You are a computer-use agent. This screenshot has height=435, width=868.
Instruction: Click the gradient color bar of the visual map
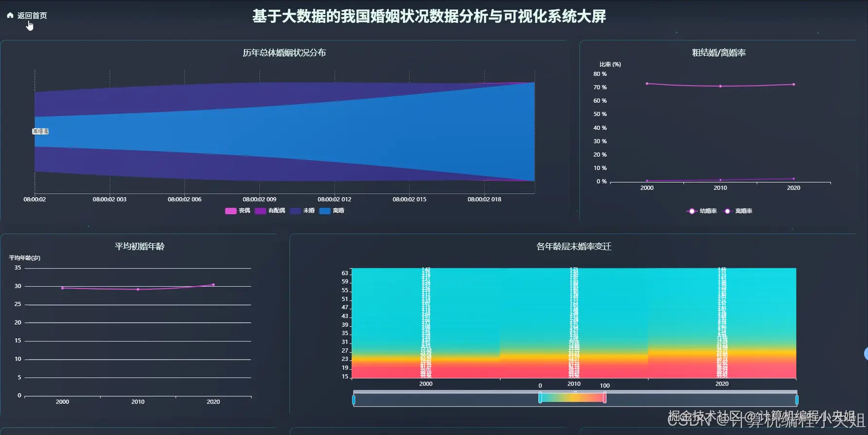point(572,398)
